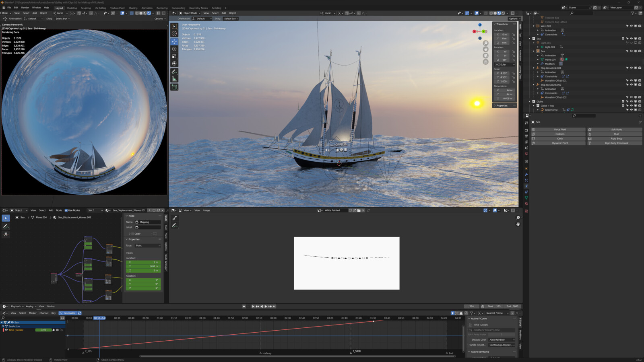Click the zoom magnifier gizmo in viewport
644x362 pixels.
(x=485, y=43)
